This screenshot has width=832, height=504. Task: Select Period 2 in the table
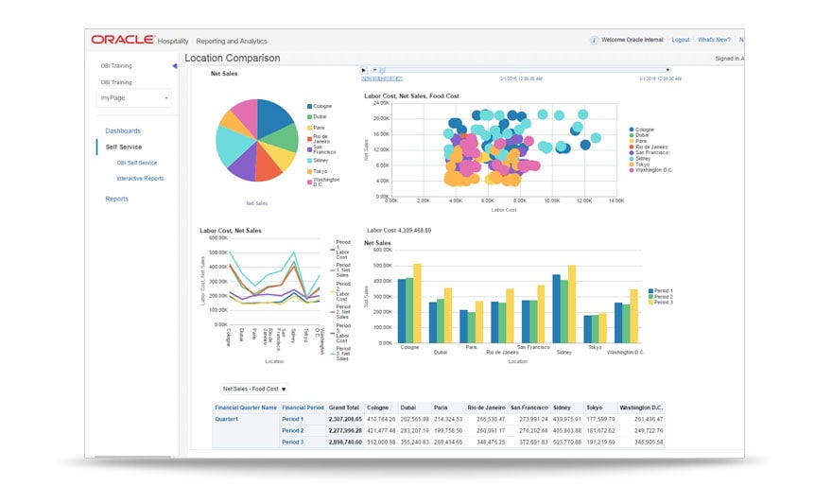(x=293, y=431)
